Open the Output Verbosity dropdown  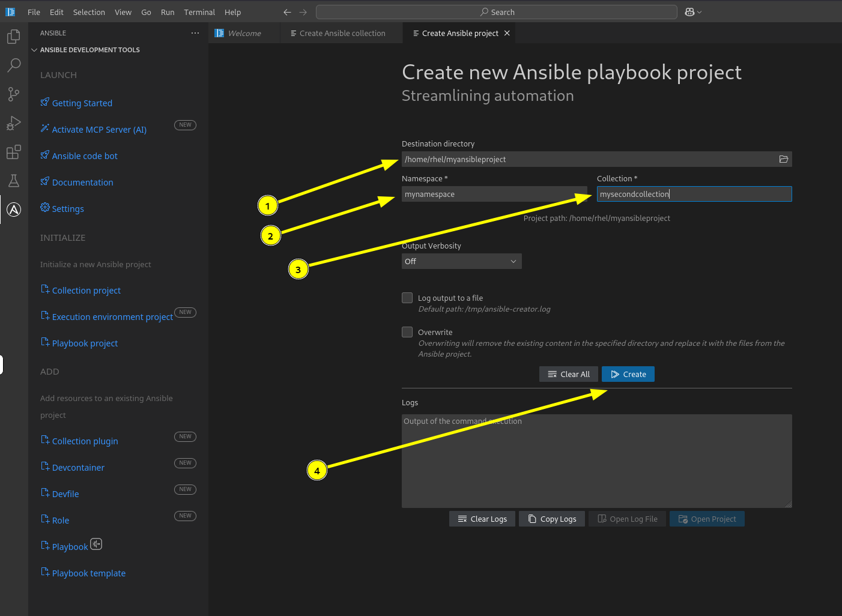pos(461,261)
